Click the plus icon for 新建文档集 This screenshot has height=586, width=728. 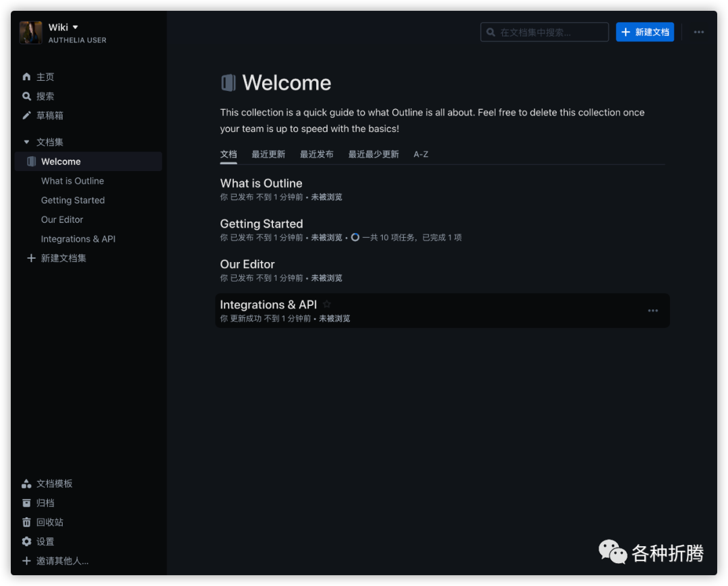(x=31, y=258)
